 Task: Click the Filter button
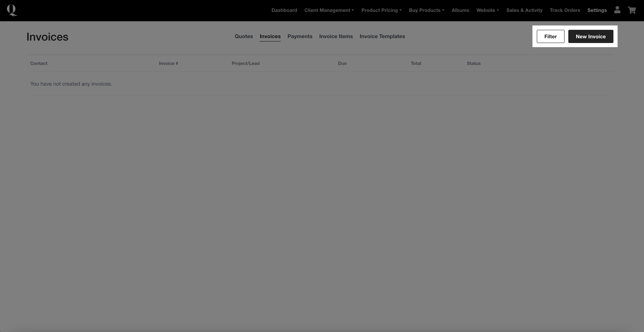tap(550, 36)
